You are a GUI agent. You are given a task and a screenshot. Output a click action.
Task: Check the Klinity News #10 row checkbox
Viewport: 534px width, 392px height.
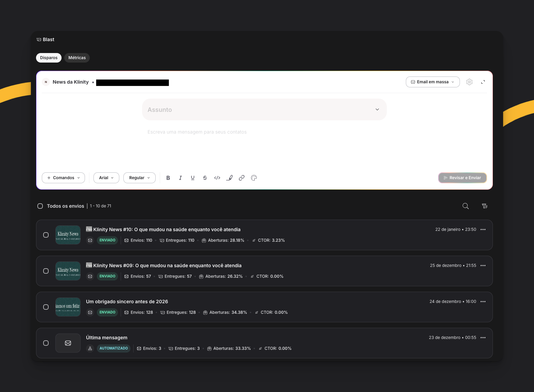46,235
